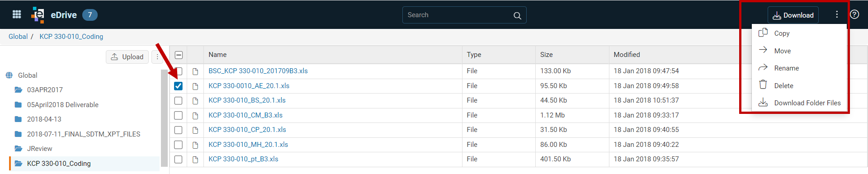This screenshot has width=868, height=174.
Task: Open the 2018-04-13 folder in tree
Action: coord(44,119)
